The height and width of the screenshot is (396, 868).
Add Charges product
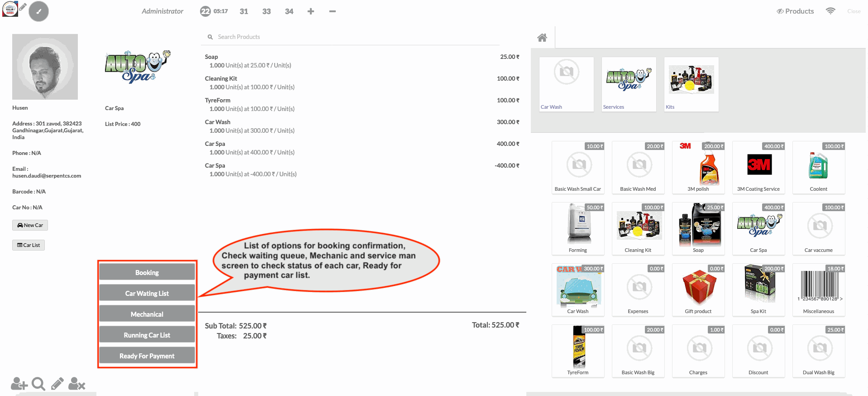pyautogui.click(x=698, y=351)
